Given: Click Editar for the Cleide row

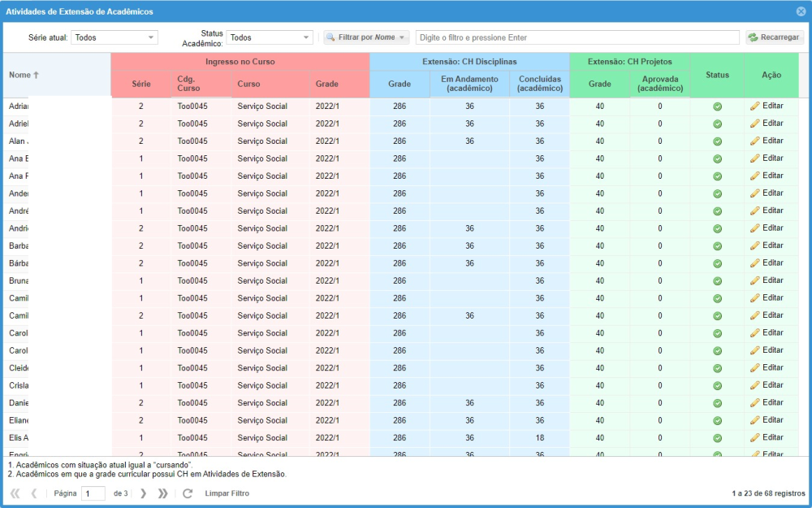Looking at the screenshot, I should tap(767, 368).
